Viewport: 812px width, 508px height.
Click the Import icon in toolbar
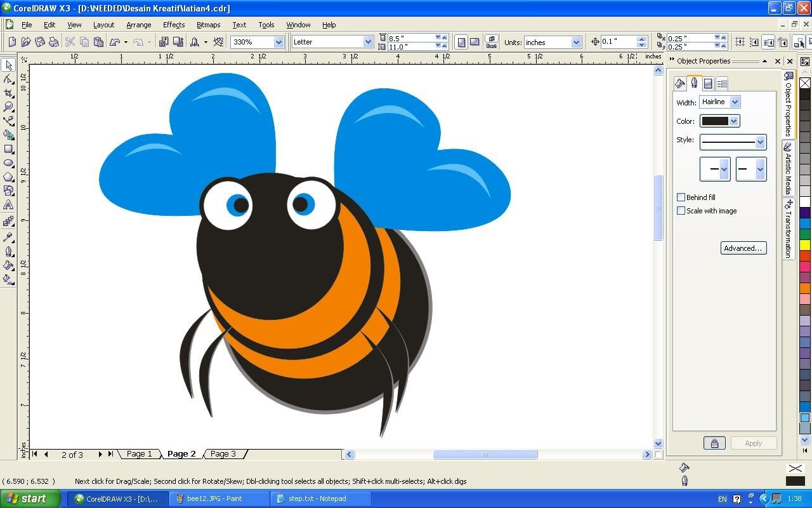[x=163, y=42]
